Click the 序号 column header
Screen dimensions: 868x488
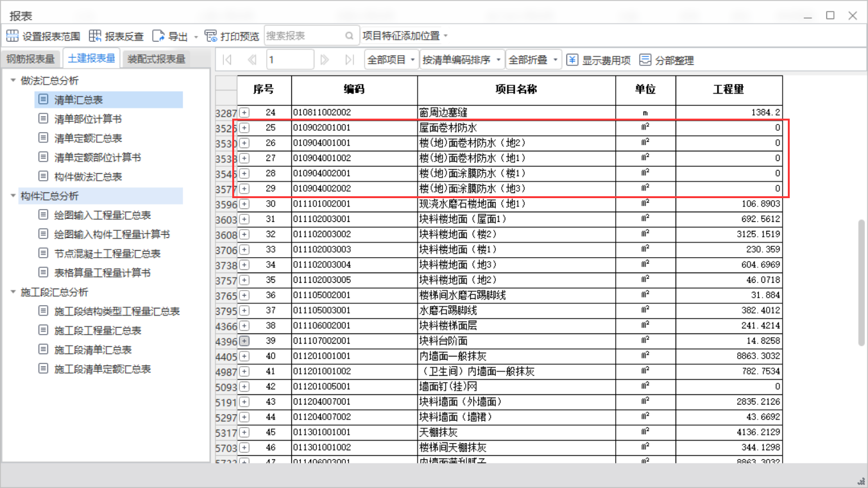click(264, 90)
